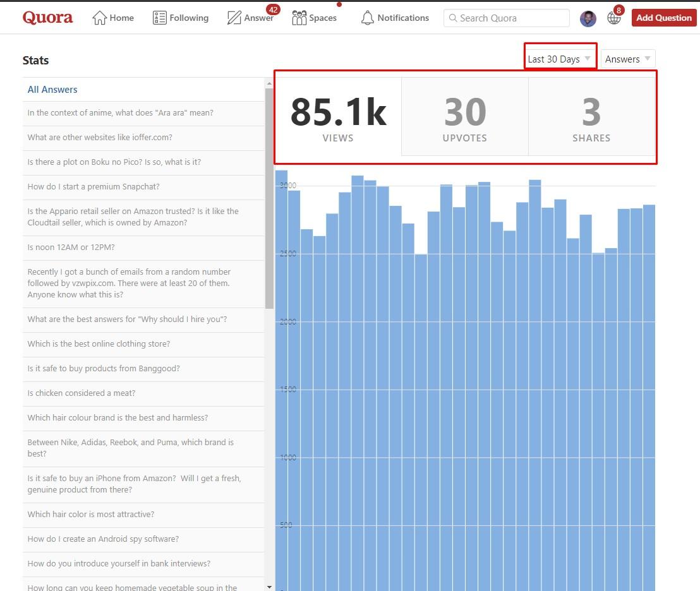The height and width of the screenshot is (591, 700).
Task: Switch to the All Answers view
Action: coord(52,89)
